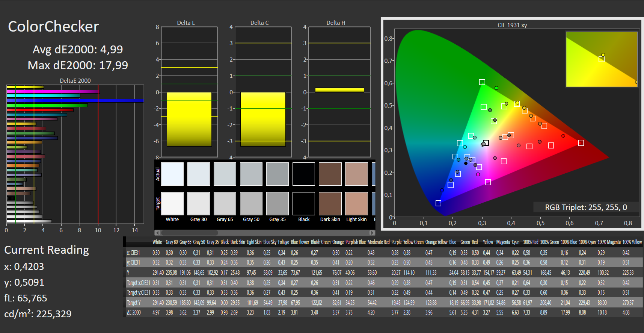Select the Actual Black swatch
The height and width of the screenshot is (333, 644).
coord(304,174)
